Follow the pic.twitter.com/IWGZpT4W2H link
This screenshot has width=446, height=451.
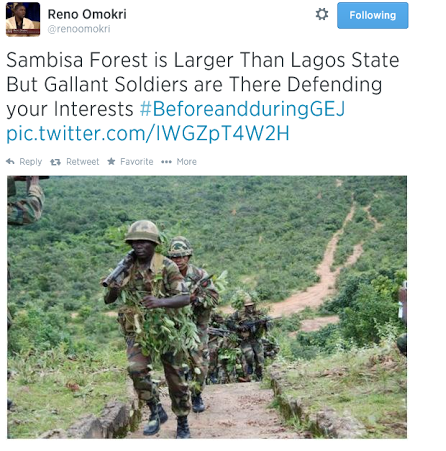click(148, 133)
